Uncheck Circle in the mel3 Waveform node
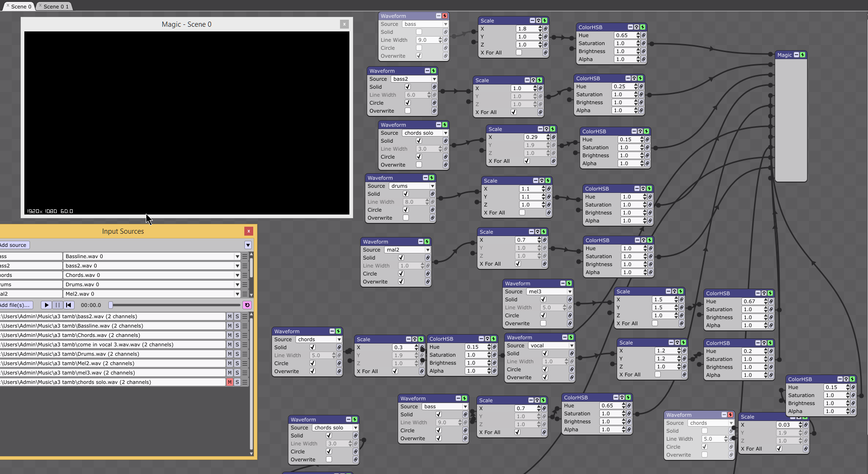The width and height of the screenshot is (868, 474). pos(543,315)
